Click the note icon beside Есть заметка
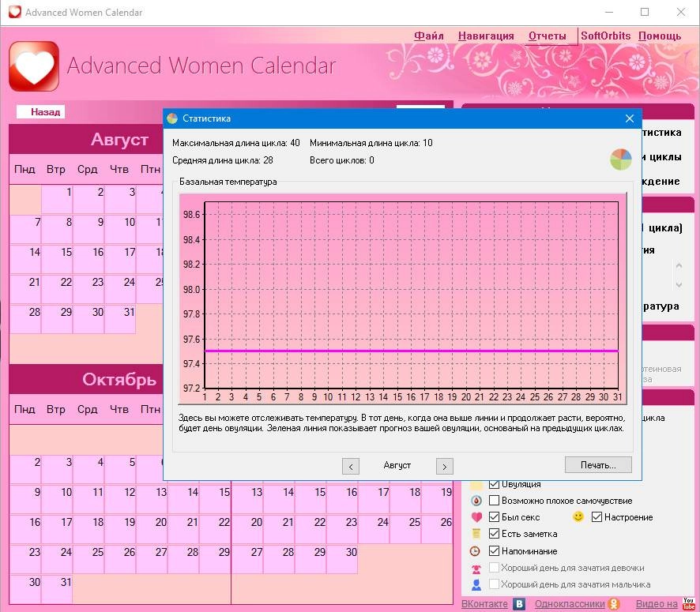Screen dimensions: 700x612 [x=476, y=534]
